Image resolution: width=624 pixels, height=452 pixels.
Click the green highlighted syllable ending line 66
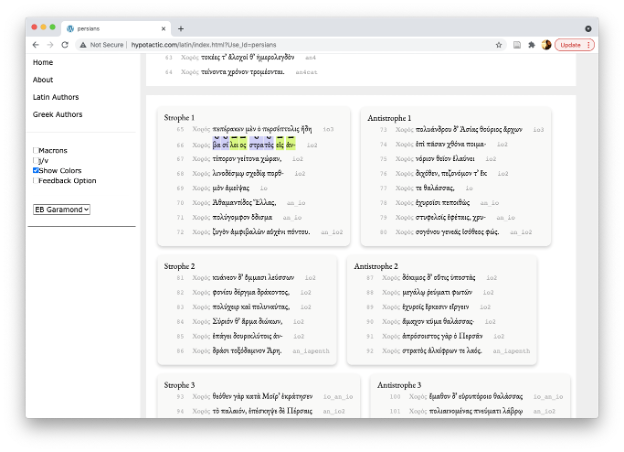(x=291, y=145)
